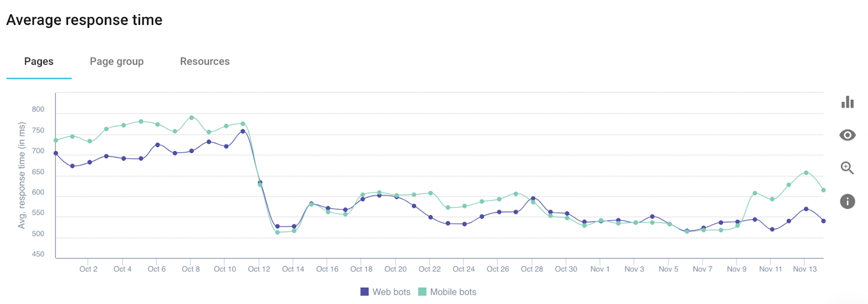Click the Nov 1 axis label
868x304 pixels.
[600, 269]
